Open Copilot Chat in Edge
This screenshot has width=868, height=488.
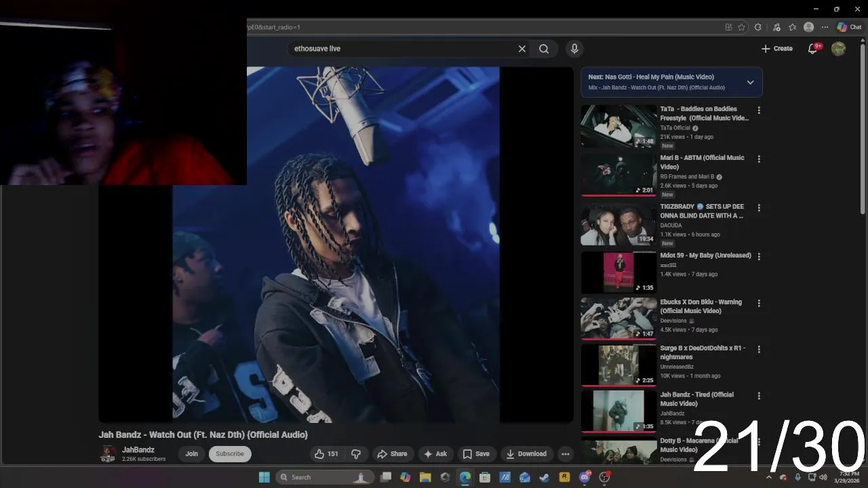[849, 27]
